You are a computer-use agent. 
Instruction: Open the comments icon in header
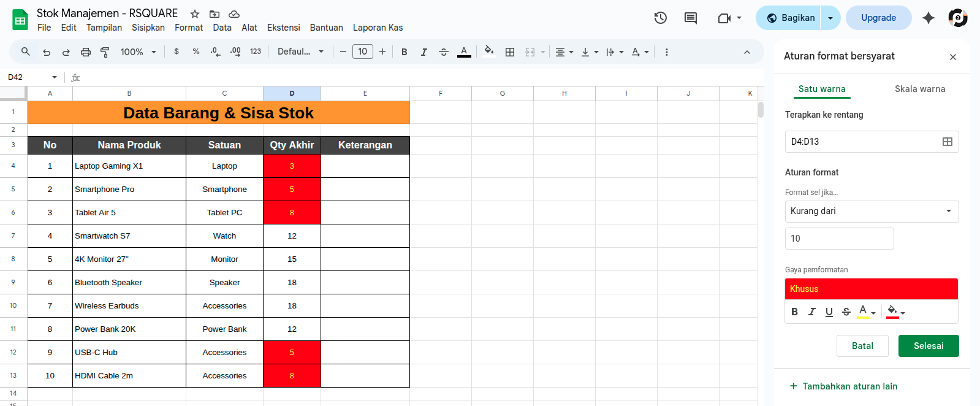tap(691, 18)
